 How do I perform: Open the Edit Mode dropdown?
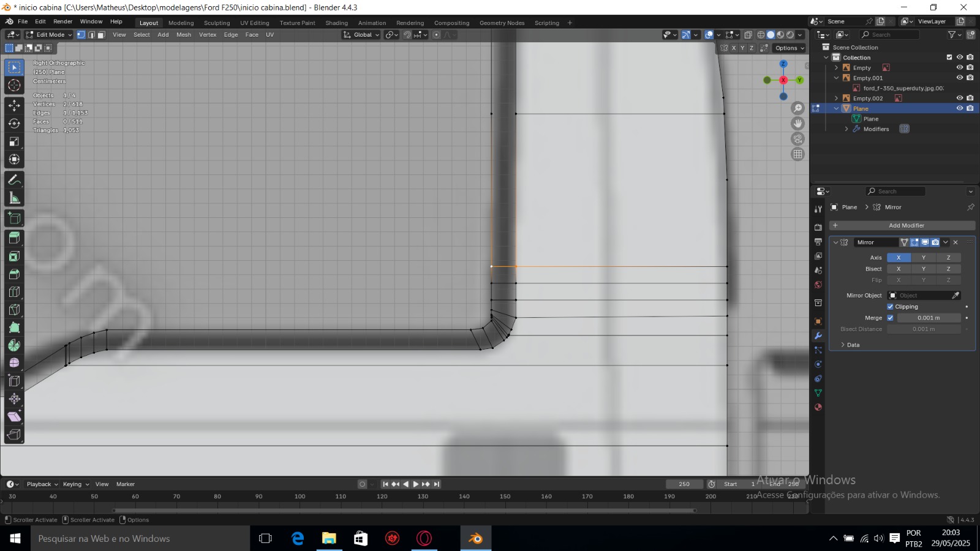tap(48, 35)
